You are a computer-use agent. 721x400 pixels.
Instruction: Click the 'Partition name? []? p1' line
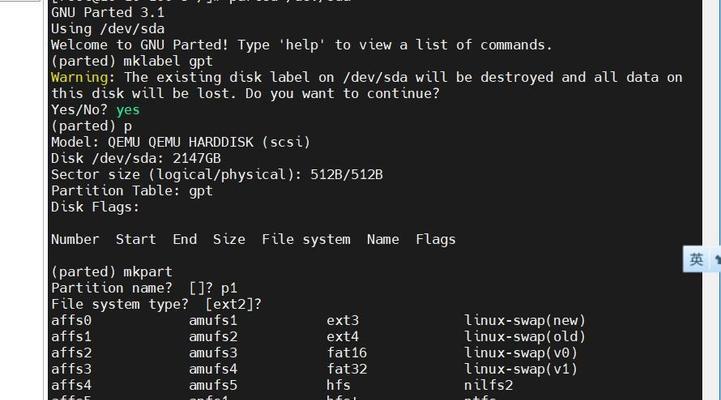tap(144, 288)
